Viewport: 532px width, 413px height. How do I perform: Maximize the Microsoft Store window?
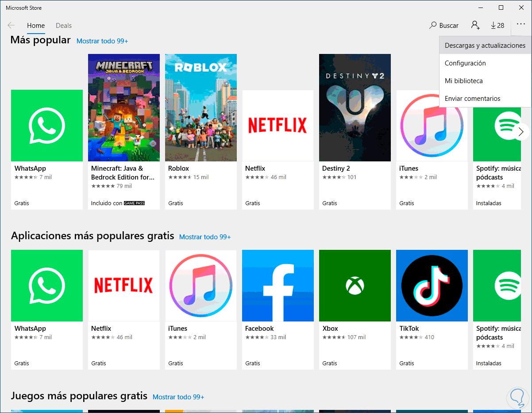pyautogui.click(x=501, y=8)
